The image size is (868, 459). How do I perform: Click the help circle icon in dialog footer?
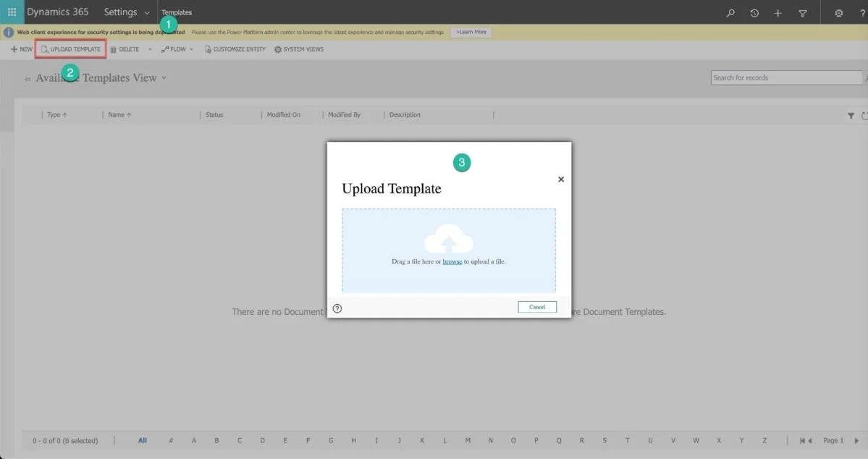(337, 308)
